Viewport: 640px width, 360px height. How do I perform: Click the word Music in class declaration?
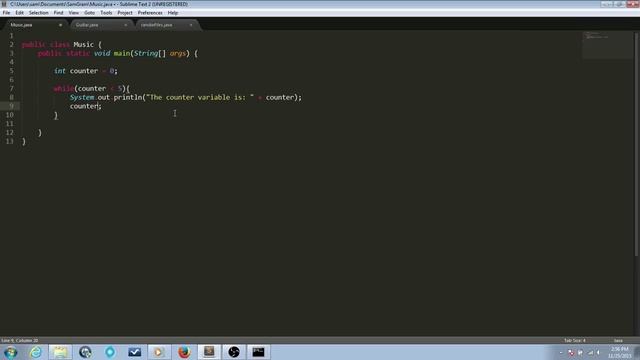(x=84, y=44)
